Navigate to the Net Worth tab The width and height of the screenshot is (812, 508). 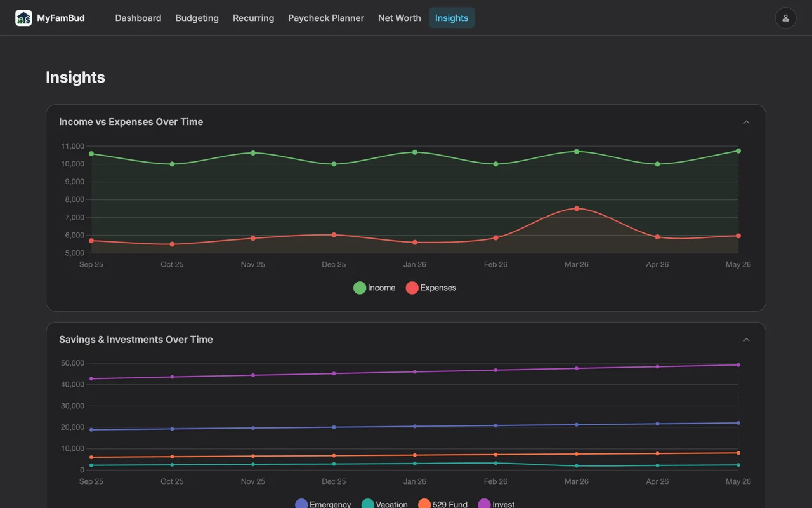point(400,18)
